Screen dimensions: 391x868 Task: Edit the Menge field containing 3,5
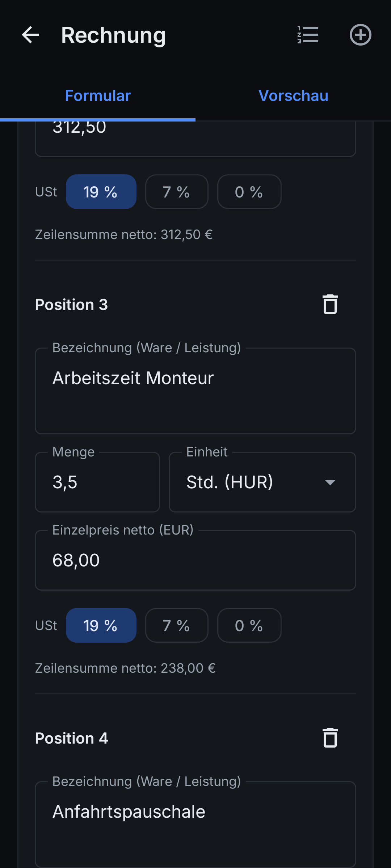97,482
